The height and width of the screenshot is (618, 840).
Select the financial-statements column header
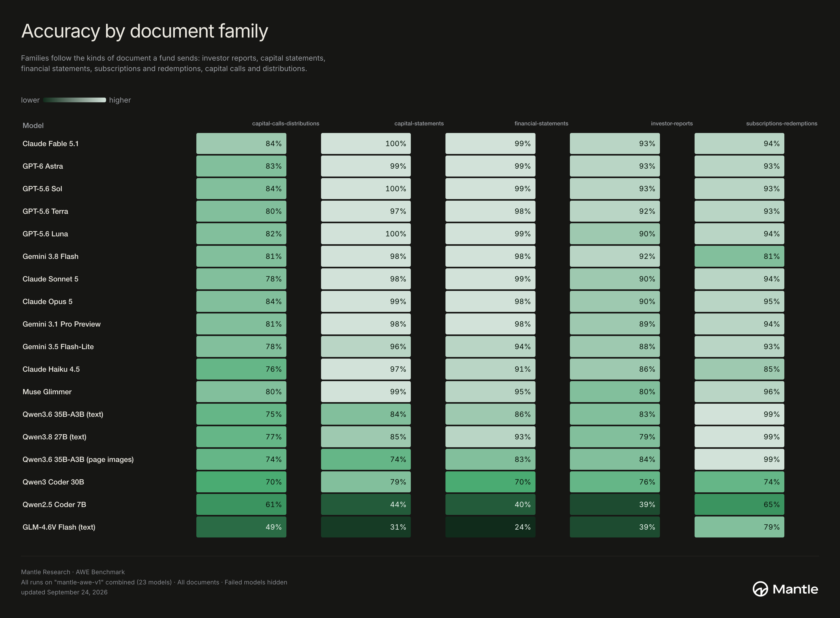tap(541, 124)
